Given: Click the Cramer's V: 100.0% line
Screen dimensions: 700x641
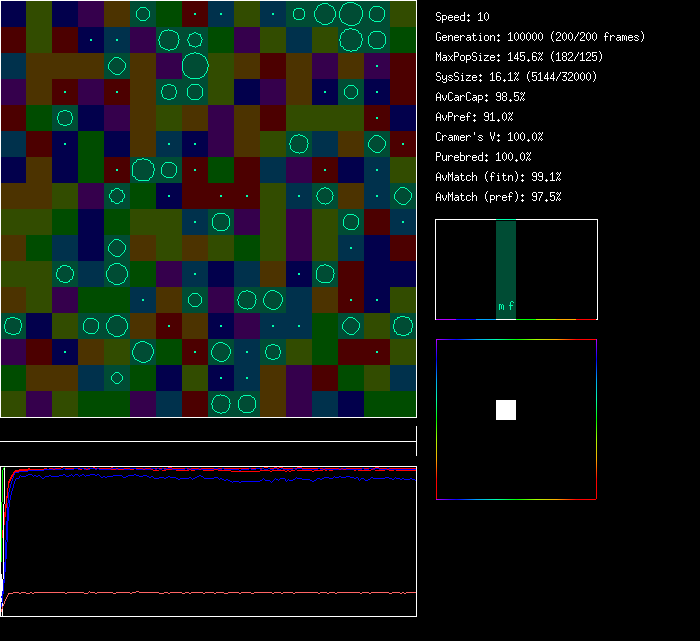Looking at the screenshot, I should (489, 137).
